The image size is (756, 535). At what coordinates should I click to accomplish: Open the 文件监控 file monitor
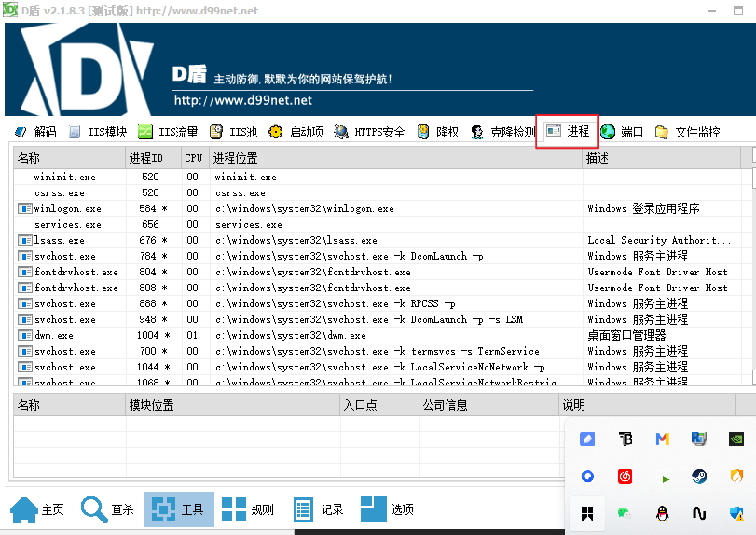click(687, 132)
